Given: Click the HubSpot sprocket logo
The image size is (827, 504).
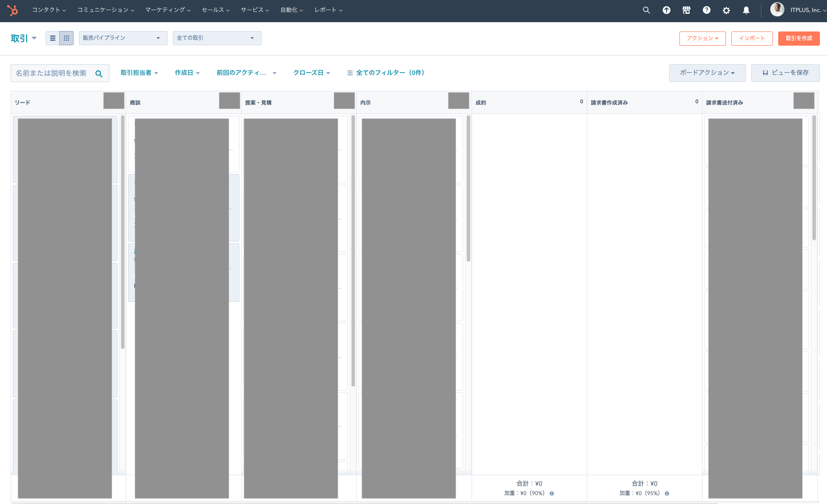Looking at the screenshot, I should pyautogui.click(x=13, y=10).
